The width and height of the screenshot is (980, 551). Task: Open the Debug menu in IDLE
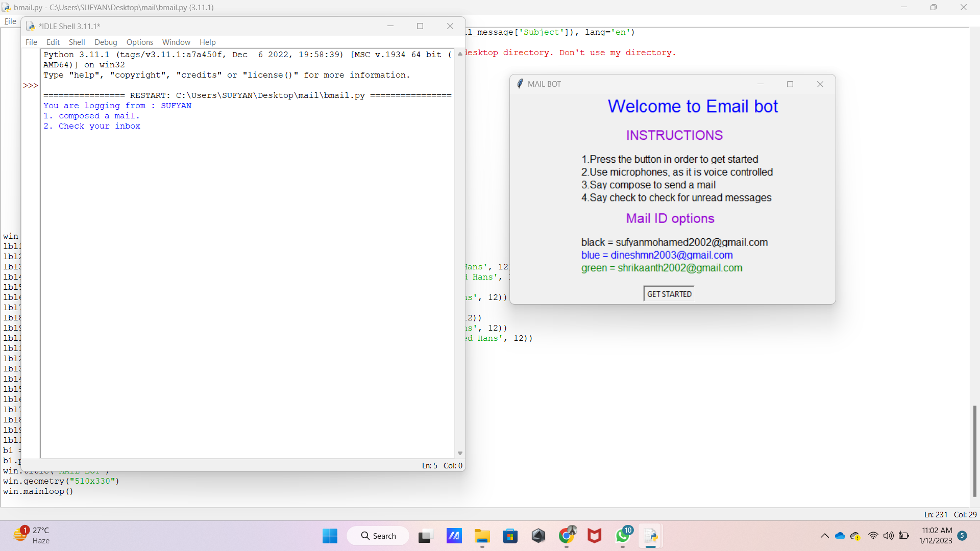[x=106, y=42]
